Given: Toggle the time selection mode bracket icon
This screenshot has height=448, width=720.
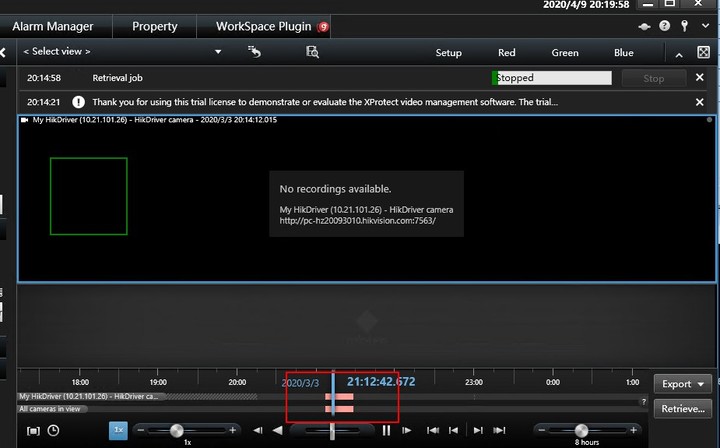Looking at the screenshot, I should [x=33, y=431].
